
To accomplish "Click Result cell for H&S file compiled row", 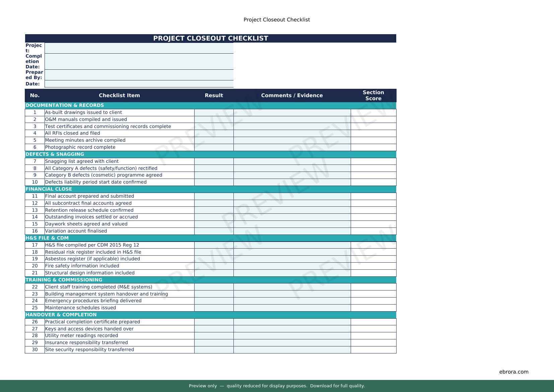I will pyautogui.click(x=214, y=245).
